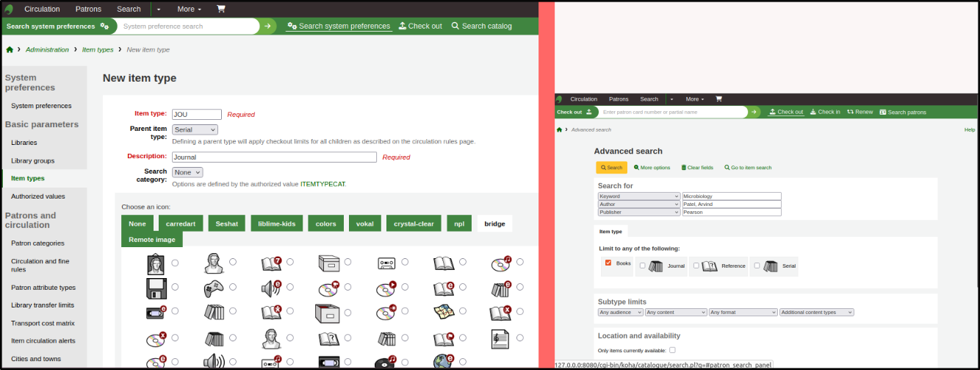The width and height of the screenshot is (980, 370).
Task: Switch to crystal-clear icon set tab
Action: click(414, 224)
